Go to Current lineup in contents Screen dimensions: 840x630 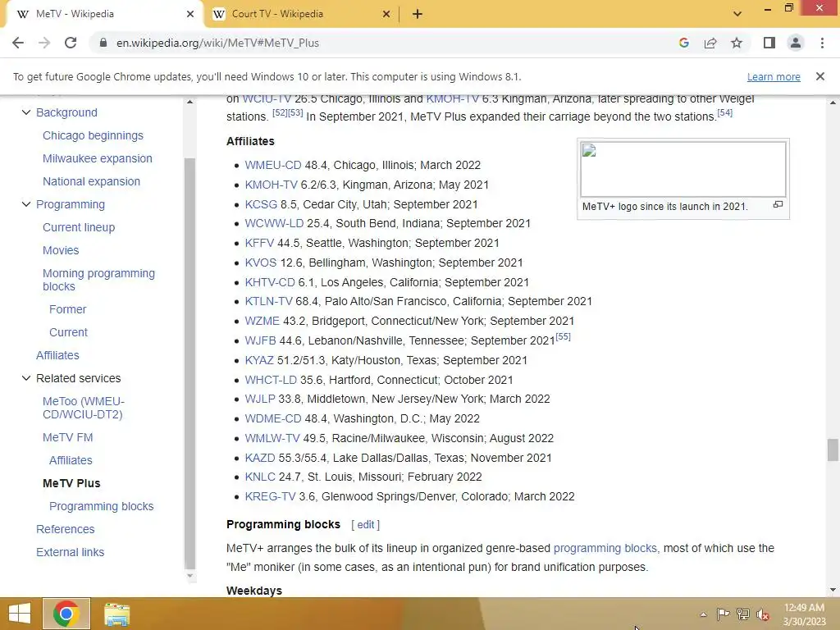click(79, 227)
